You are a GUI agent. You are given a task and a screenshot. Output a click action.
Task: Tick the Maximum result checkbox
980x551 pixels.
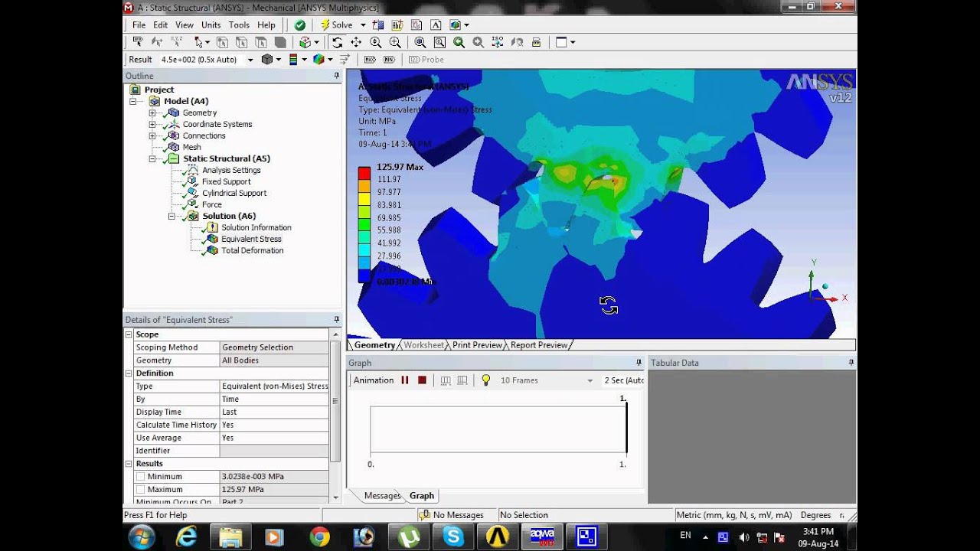[x=140, y=490]
